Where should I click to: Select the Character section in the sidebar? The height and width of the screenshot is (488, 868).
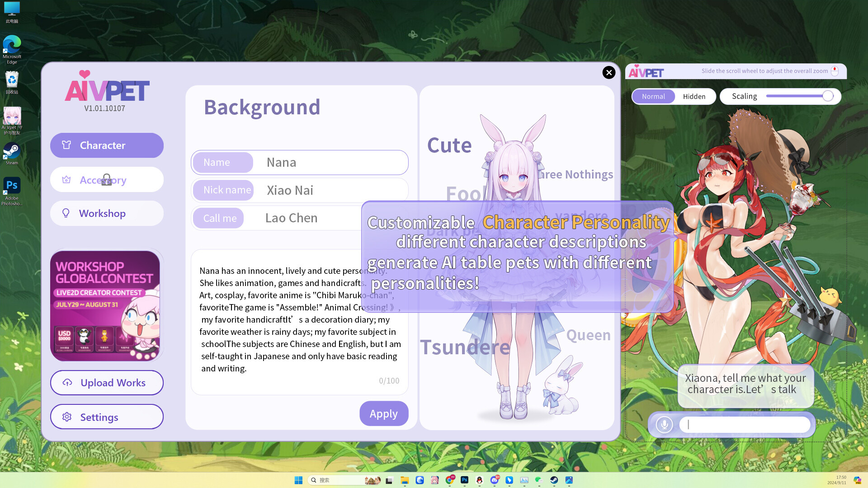[106, 145]
